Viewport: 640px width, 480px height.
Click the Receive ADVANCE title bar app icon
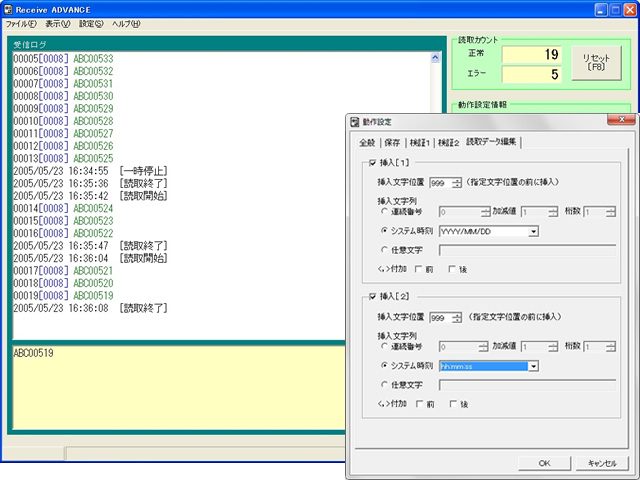(8, 9)
